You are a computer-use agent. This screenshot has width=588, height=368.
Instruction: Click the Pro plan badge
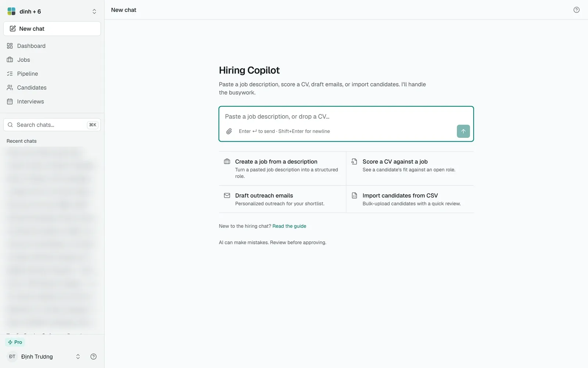point(15,342)
